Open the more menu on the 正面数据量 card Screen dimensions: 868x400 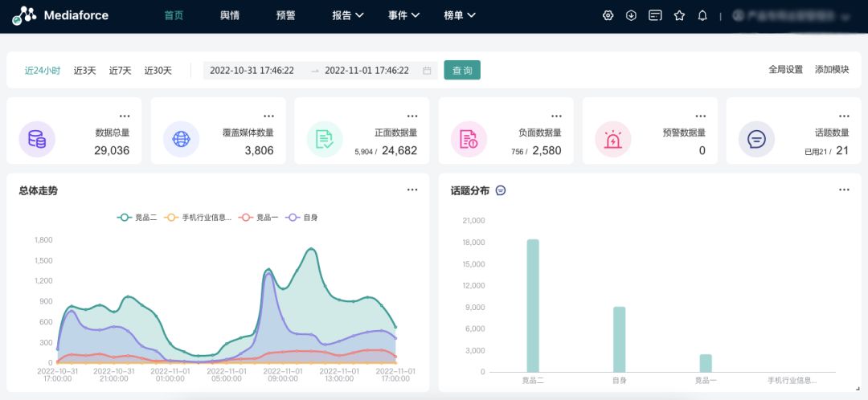click(412, 116)
